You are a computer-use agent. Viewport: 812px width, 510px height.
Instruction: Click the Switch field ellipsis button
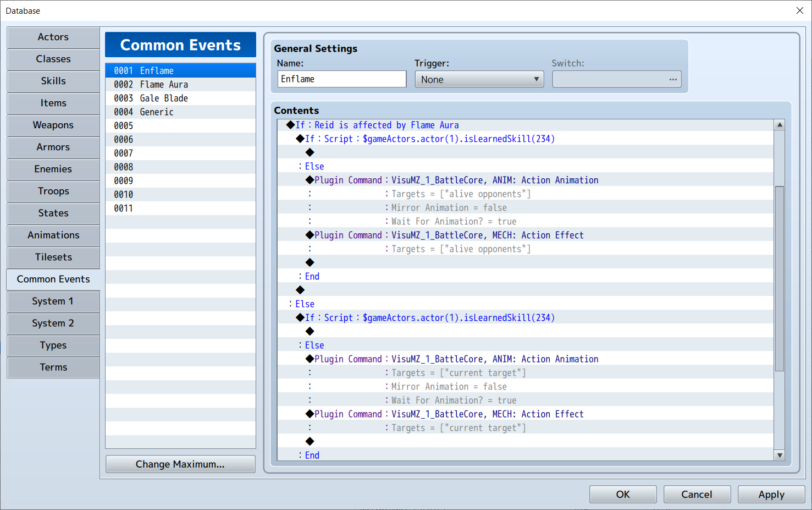(673, 79)
